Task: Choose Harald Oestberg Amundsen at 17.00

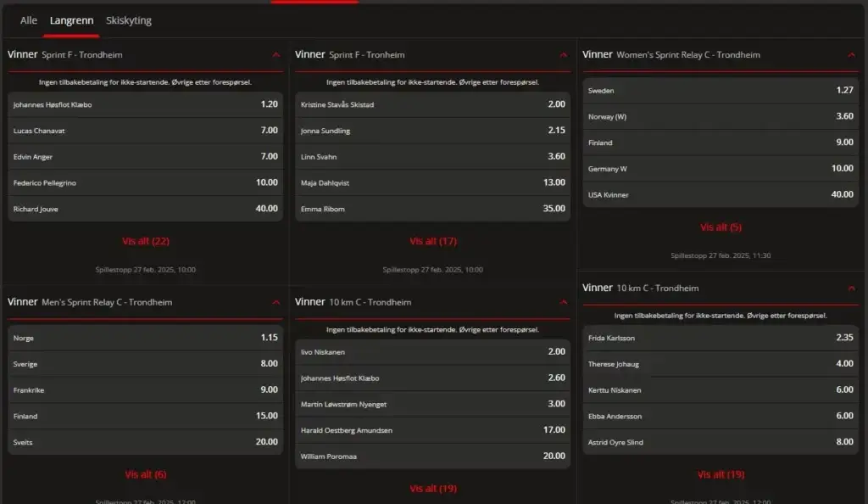Action: 433,430
